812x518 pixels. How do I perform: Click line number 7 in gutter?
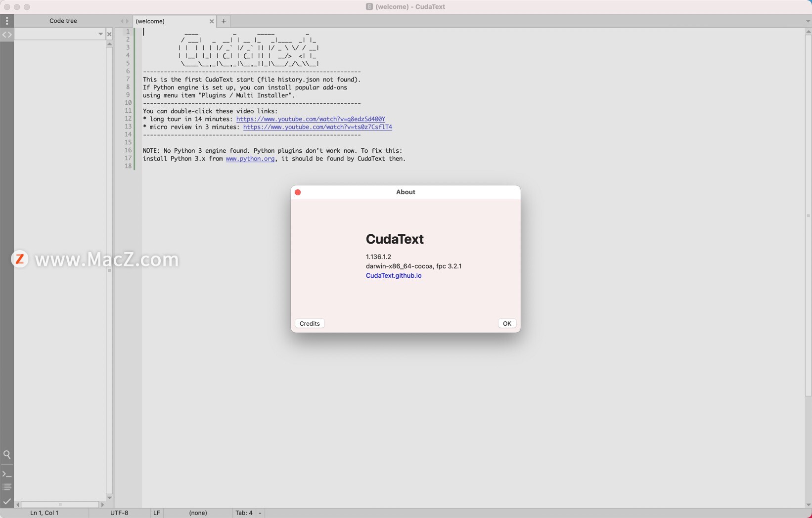click(128, 79)
